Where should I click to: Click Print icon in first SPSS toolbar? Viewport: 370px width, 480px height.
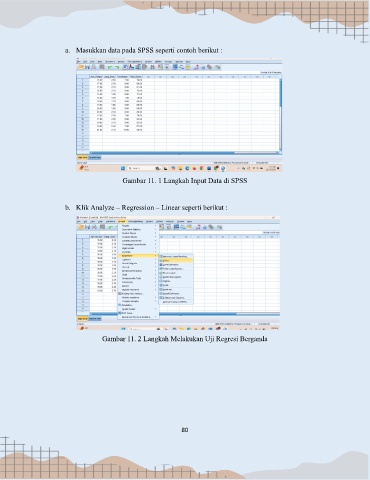[93, 67]
